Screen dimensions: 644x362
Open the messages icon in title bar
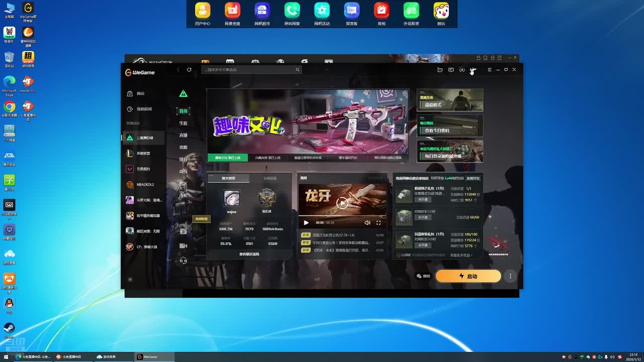pyautogui.click(x=451, y=70)
